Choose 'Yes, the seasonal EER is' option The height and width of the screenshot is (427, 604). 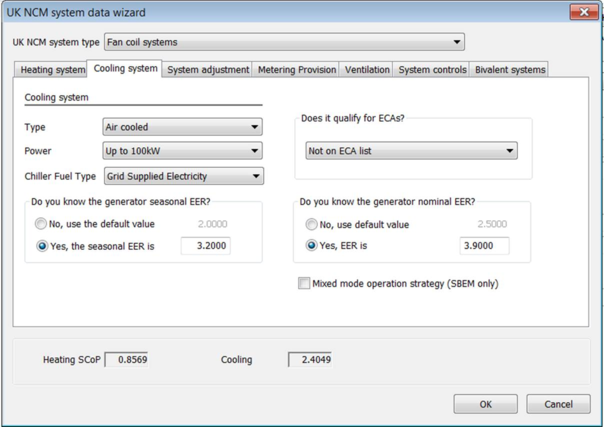(42, 246)
